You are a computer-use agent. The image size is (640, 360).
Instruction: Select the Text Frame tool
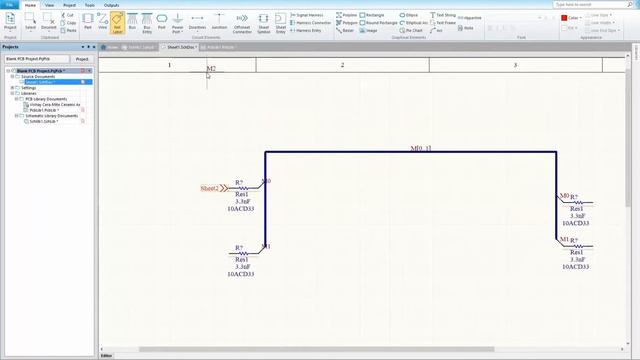coord(443,23)
